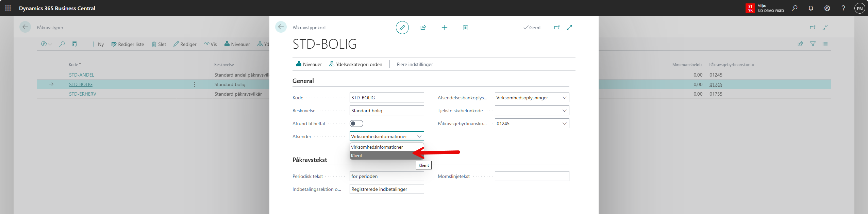Go back from Påkravstyper list page
Viewport: 868px width, 214px height.
click(25, 27)
